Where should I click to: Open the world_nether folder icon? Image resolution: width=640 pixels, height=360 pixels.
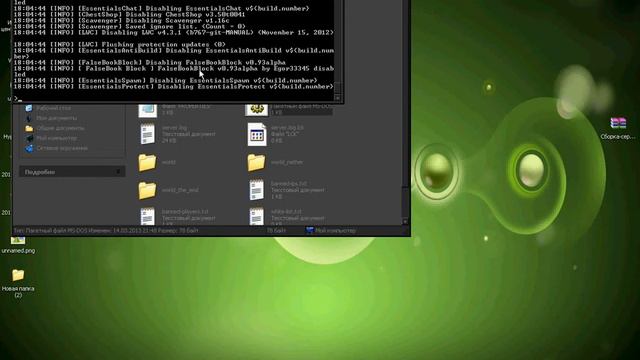coord(256,162)
